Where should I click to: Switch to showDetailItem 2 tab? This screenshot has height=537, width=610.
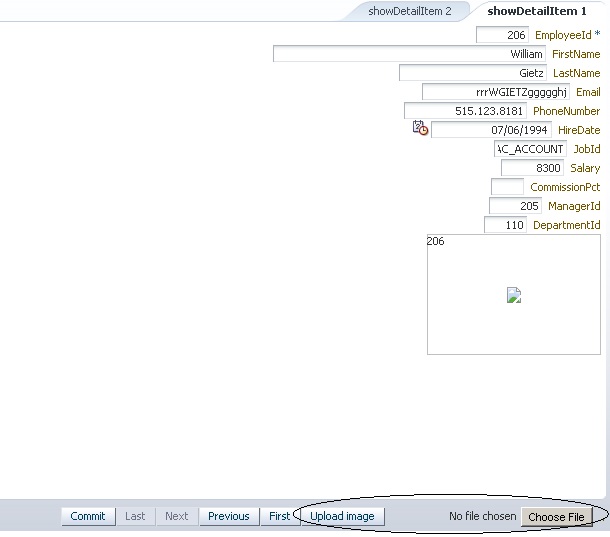pyautogui.click(x=410, y=11)
